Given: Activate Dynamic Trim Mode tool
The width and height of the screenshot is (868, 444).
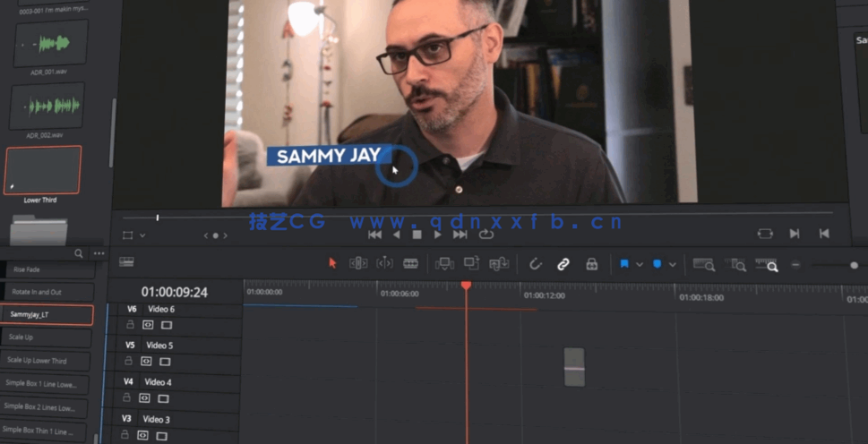Looking at the screenshot, I should pos(384,263).
